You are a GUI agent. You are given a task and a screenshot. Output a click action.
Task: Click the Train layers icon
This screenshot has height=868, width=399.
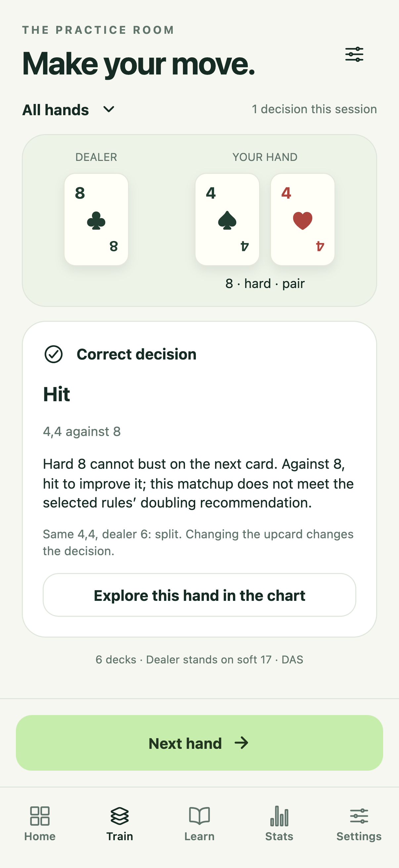[x=119, y=816]
